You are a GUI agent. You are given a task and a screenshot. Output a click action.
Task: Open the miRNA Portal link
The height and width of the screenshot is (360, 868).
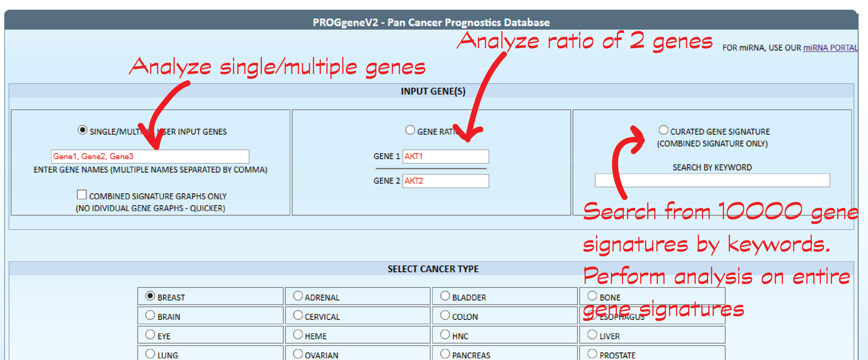coord(830,48)
